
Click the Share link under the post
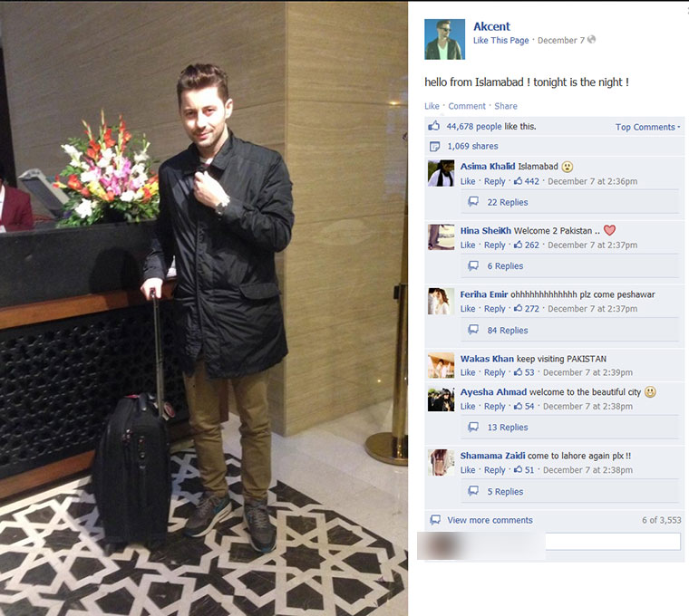pos(506,106)
